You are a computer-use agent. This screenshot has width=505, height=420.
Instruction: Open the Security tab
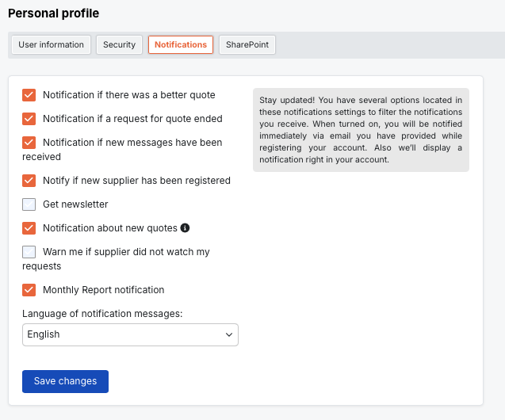[x=119, y=45]
